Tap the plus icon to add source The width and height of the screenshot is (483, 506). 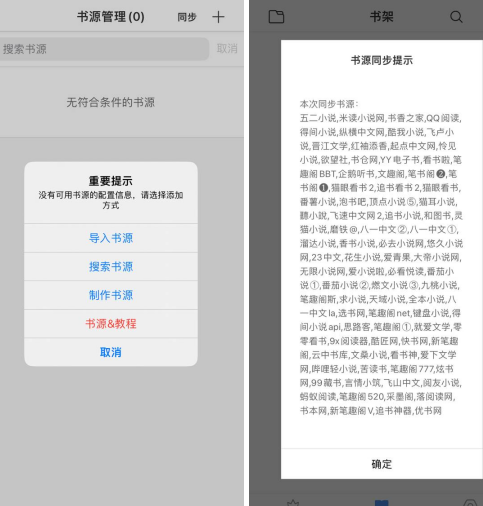tap(218, 17)
